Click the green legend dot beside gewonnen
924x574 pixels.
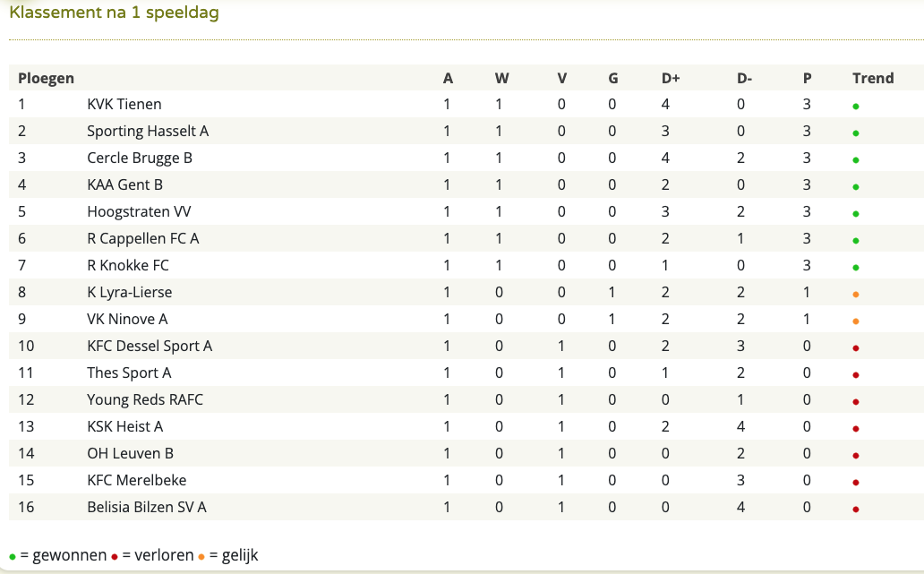pos(13,557)
